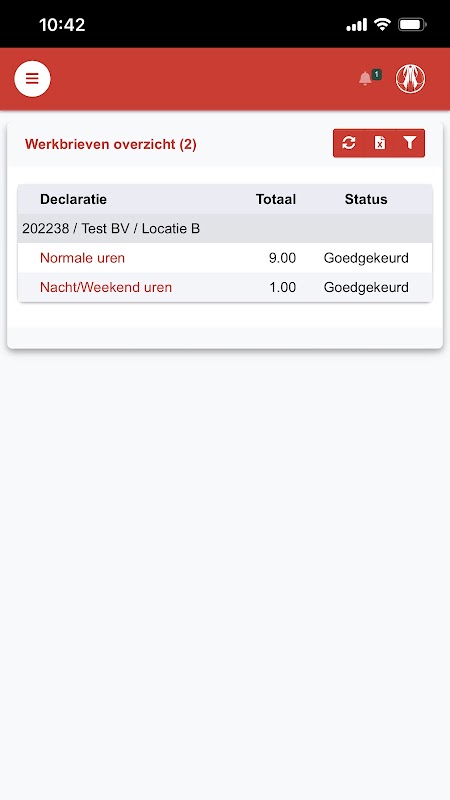This screenshot has height=800, width=450.
Task: Tap the Goedgekeurd status of Normale uren
Action: pyautogui.click(x=366, y=258)
